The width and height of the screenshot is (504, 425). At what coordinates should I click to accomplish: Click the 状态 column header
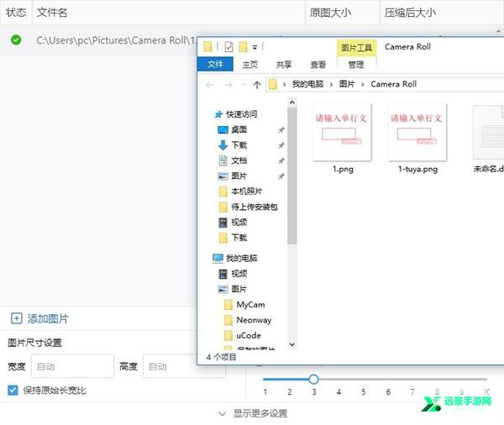(x=16, y=13)
